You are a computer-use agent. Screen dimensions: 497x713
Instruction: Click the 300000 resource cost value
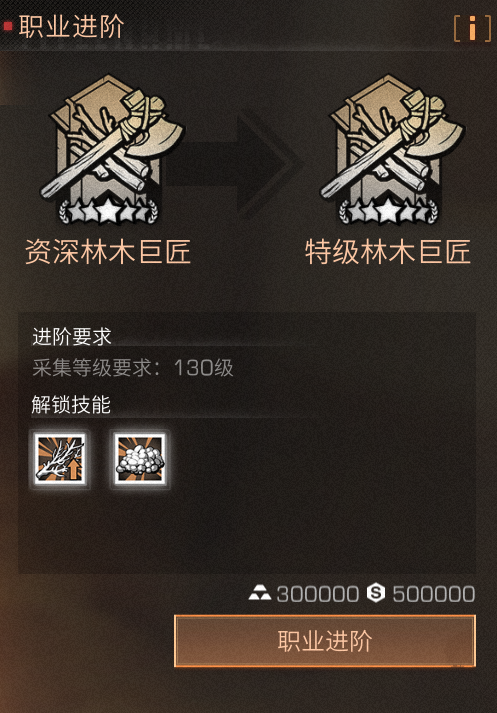(x=318, y=594)
